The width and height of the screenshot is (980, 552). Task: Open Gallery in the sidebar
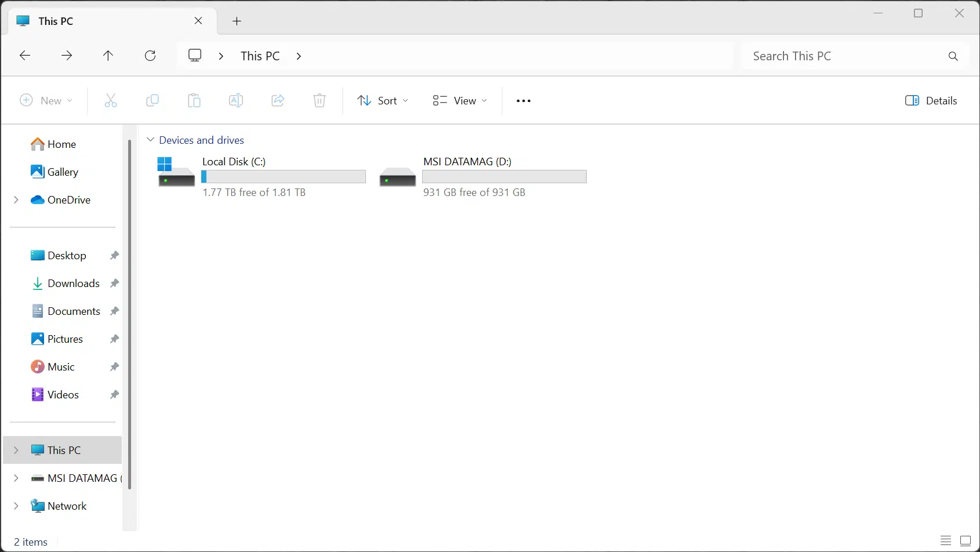(x=63, y=172)
